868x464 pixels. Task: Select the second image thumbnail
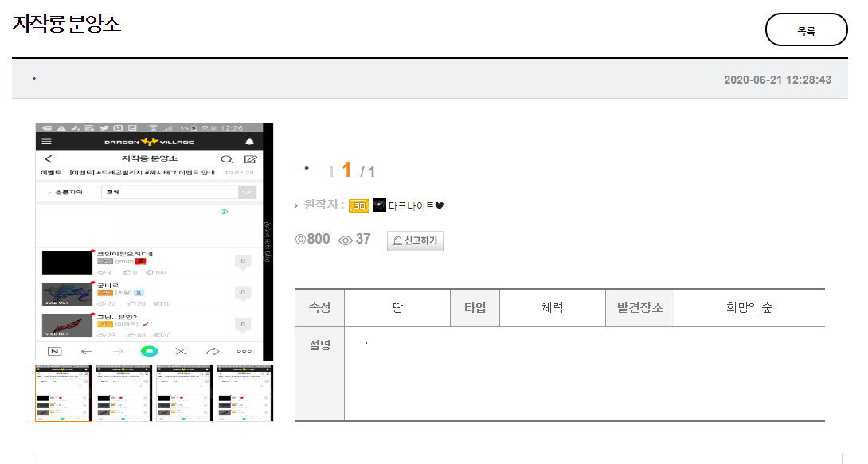pyautogui.click(x=124, y=392)
